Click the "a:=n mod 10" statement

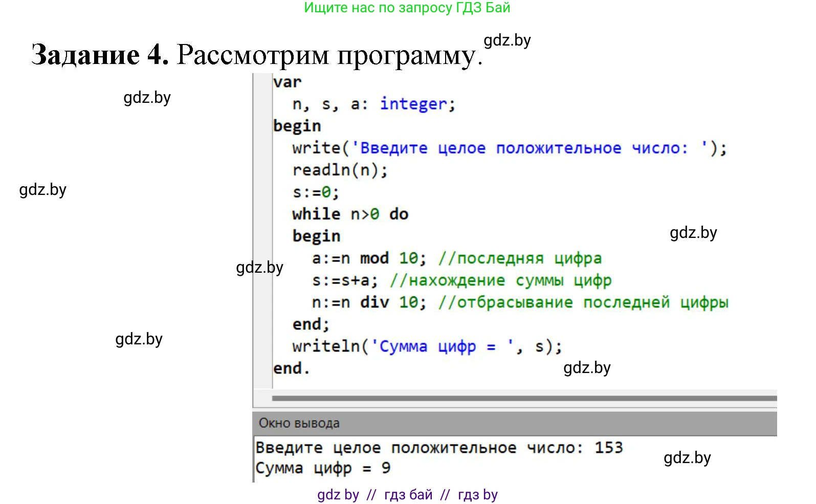(368, 258)
